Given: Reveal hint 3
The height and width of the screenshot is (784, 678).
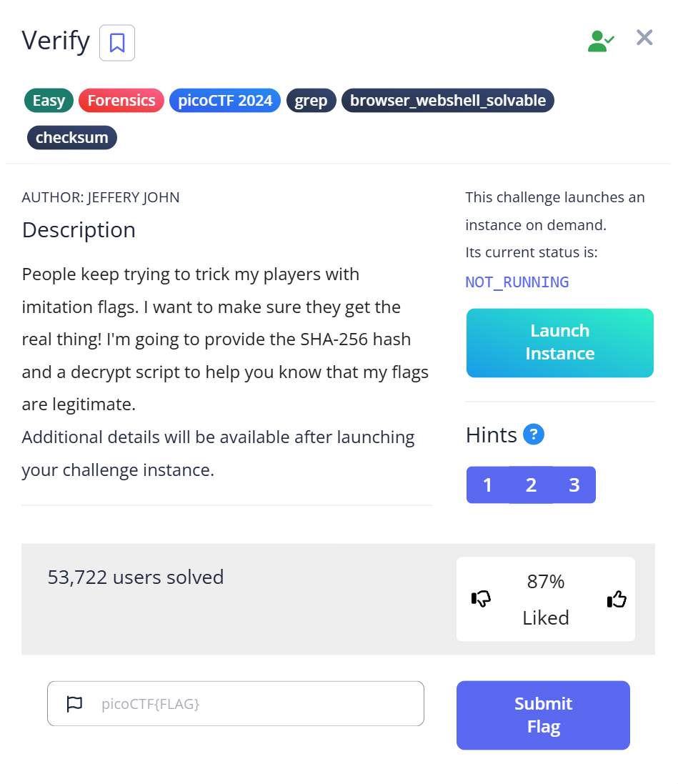Looking at the screenshot, I should 574,485.
